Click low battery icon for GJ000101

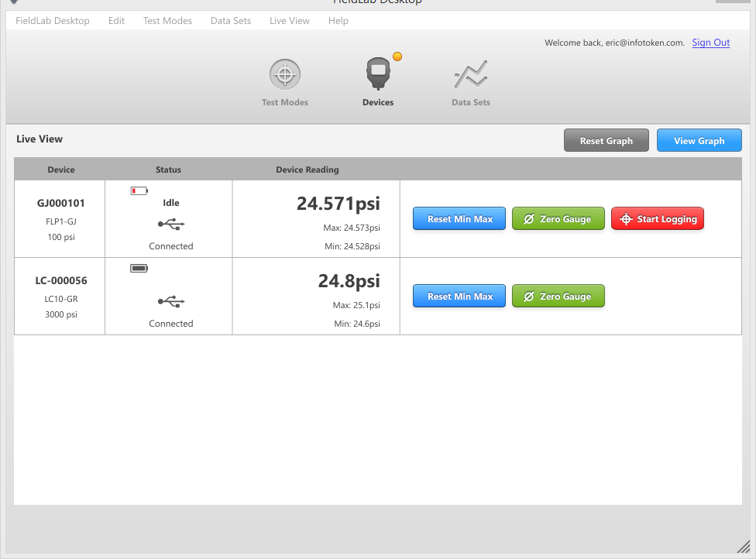[x=139, y=190]
